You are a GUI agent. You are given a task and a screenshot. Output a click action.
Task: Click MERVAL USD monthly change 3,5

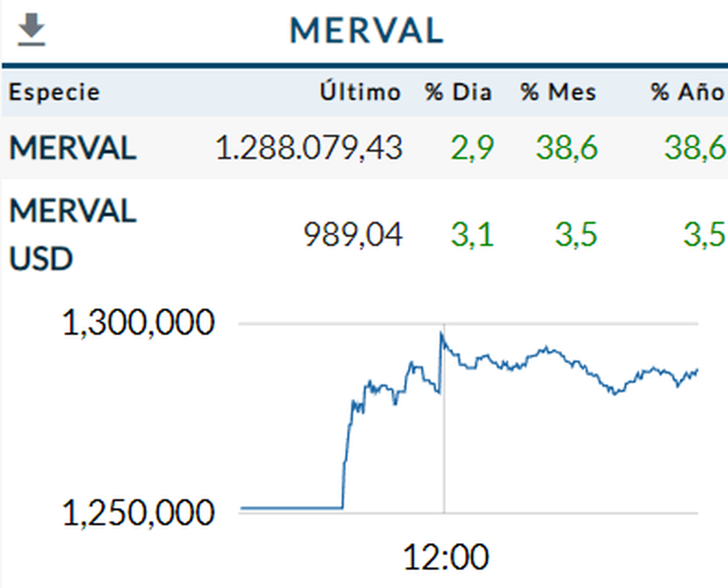576,235
